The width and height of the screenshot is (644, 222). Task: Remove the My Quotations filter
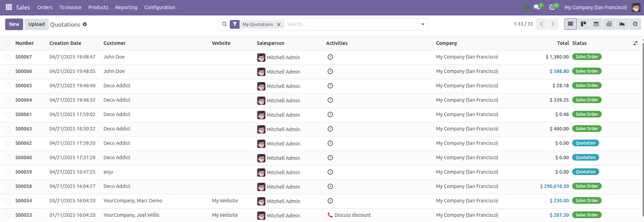(x=279, y=25)
